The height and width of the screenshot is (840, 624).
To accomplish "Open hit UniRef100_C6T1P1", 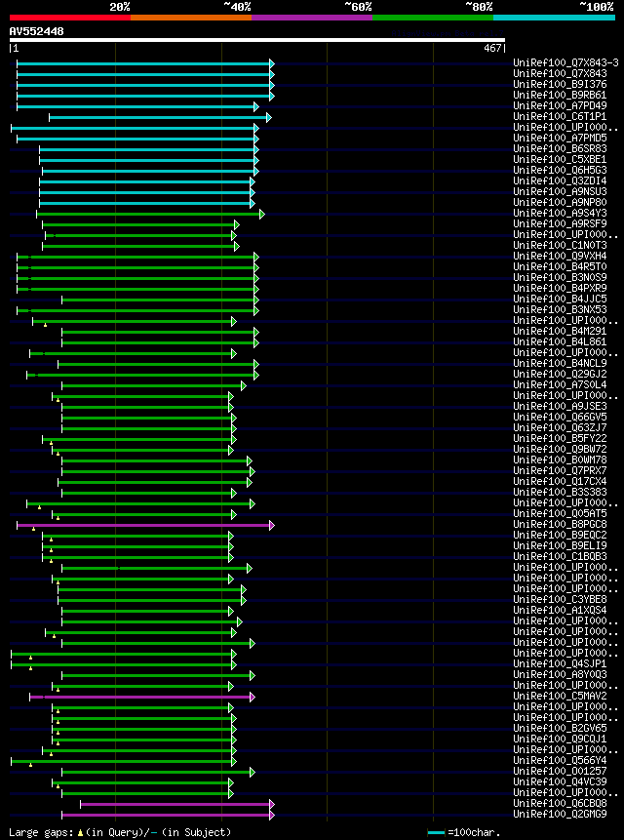I will pyautogui.click(x=561, y=117).
